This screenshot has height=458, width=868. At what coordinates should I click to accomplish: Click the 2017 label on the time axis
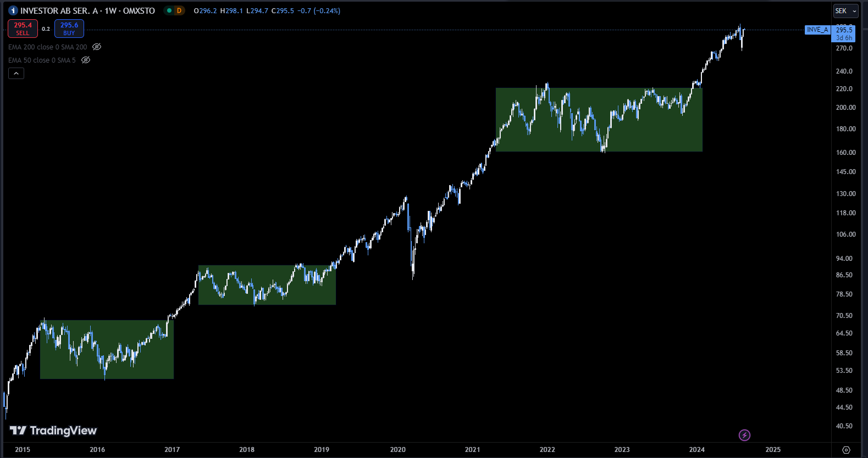172,450
